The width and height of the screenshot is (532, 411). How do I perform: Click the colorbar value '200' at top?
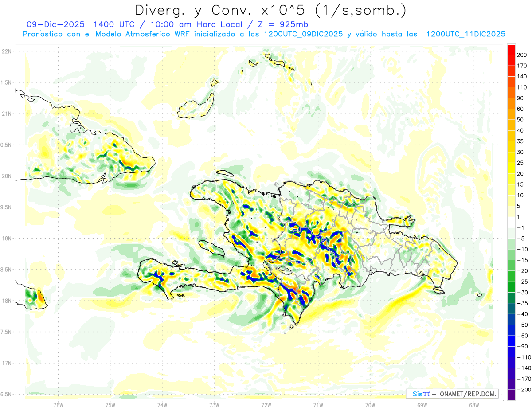point(522,55)
